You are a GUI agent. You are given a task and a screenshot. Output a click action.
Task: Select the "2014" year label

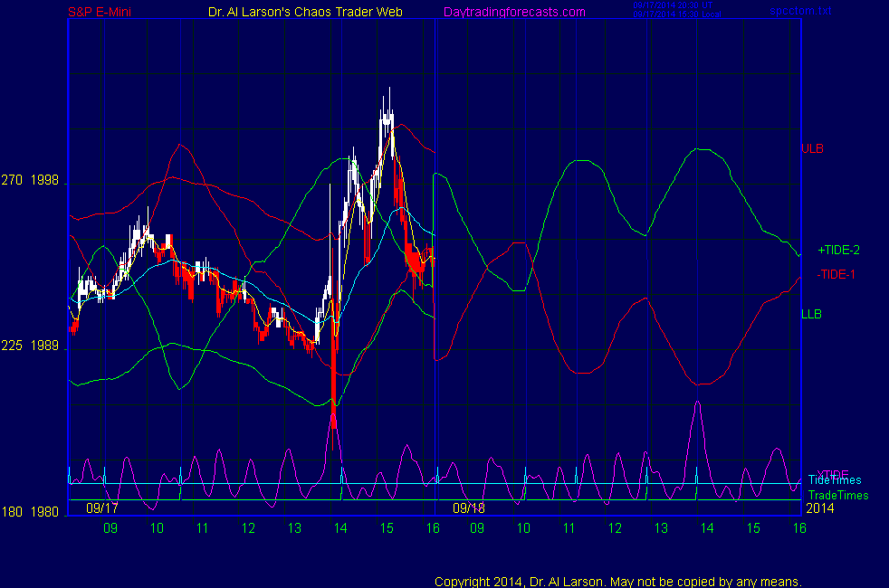820,508
